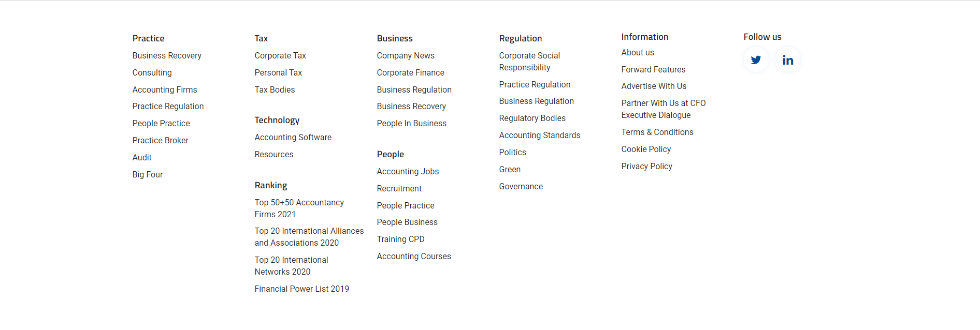The height and width of the screenshot is (330, 980).
Task: Open Accounting Software under Technology
Action: point(293,137)
